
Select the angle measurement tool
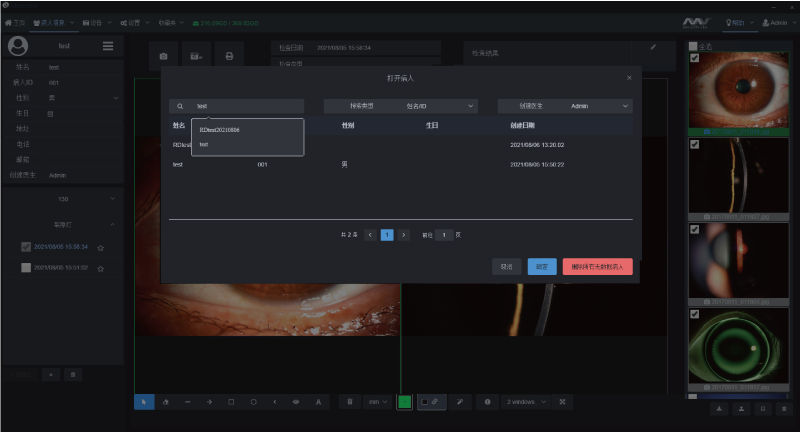coord(275,402)
